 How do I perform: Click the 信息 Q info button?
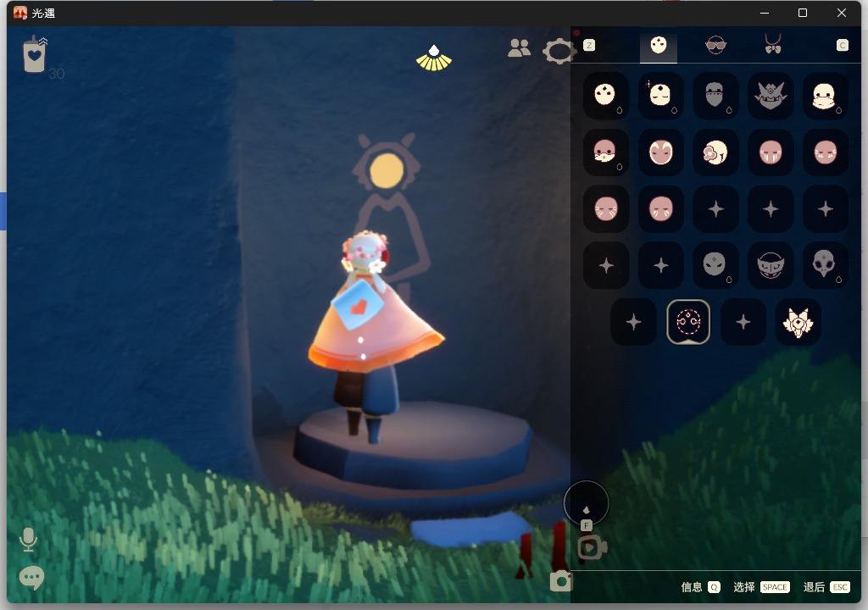click(700, 587)
